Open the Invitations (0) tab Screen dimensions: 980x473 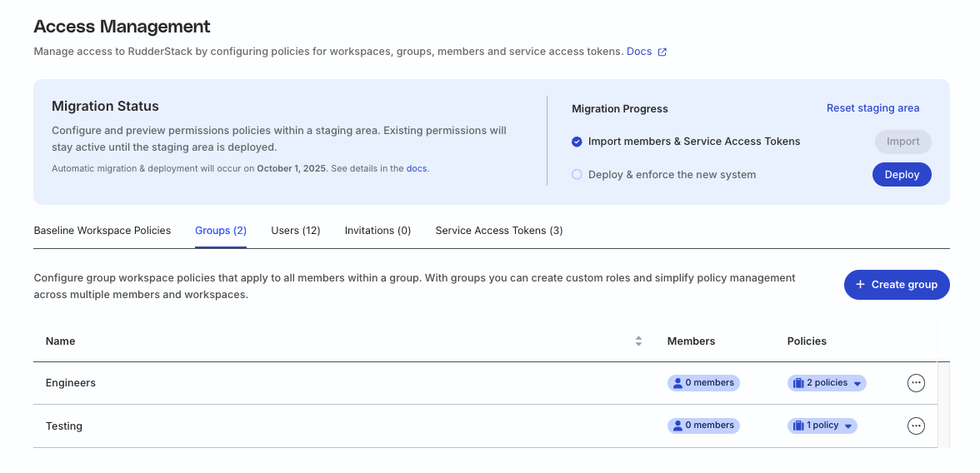[x=377, y=231]
